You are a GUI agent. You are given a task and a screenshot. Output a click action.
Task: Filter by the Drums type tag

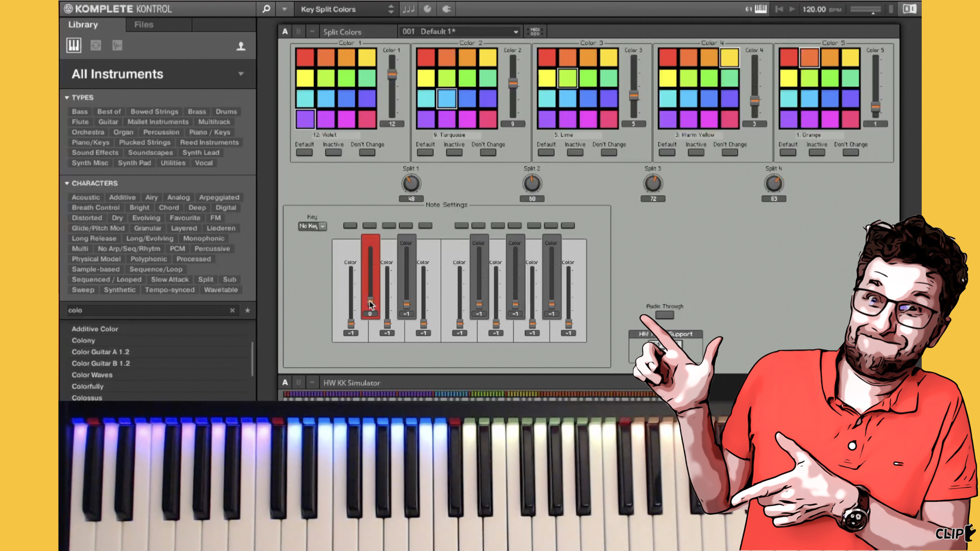[x=226, y=112]
